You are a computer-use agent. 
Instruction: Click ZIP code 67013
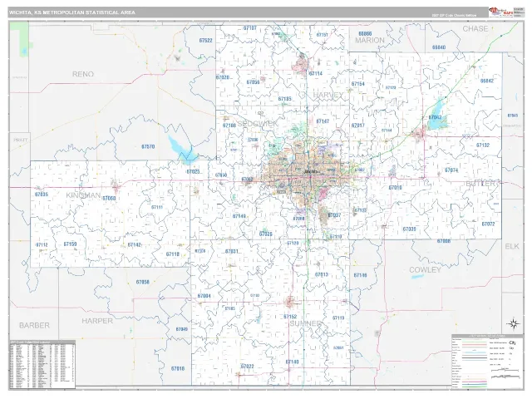tap(322, 274)
